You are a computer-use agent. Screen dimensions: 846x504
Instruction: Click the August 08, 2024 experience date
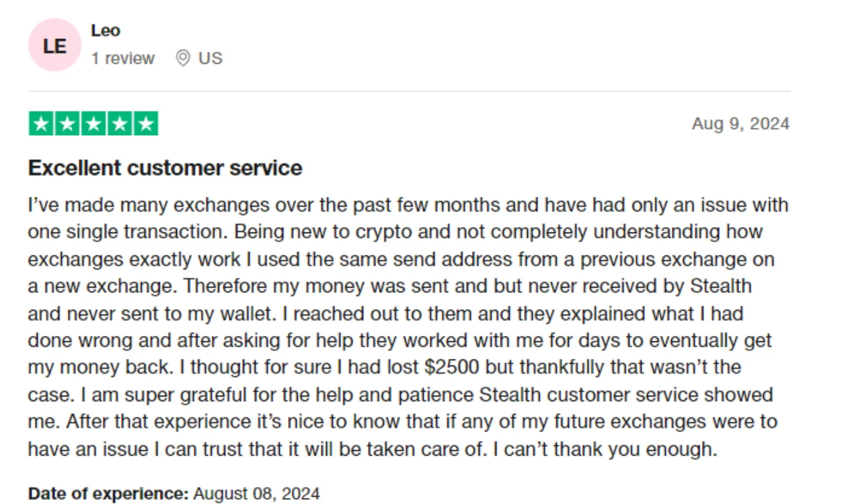(257, 494)
